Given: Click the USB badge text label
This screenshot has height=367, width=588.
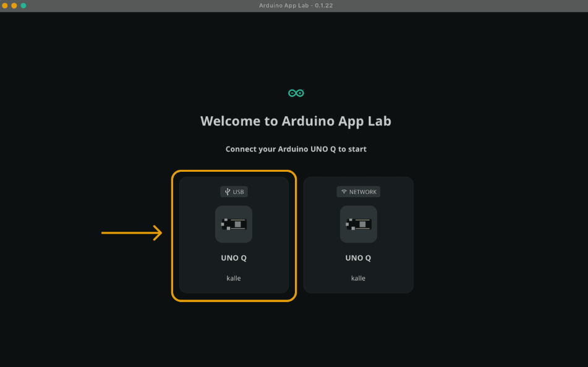Looking at the screenshot, I should click(238, 192).
